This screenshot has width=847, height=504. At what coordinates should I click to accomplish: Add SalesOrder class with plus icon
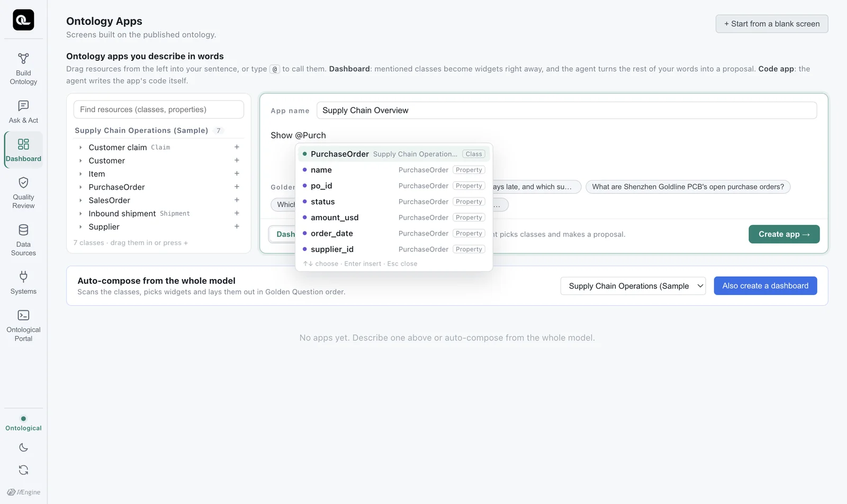pyautogui.click(x=237, y=200)
